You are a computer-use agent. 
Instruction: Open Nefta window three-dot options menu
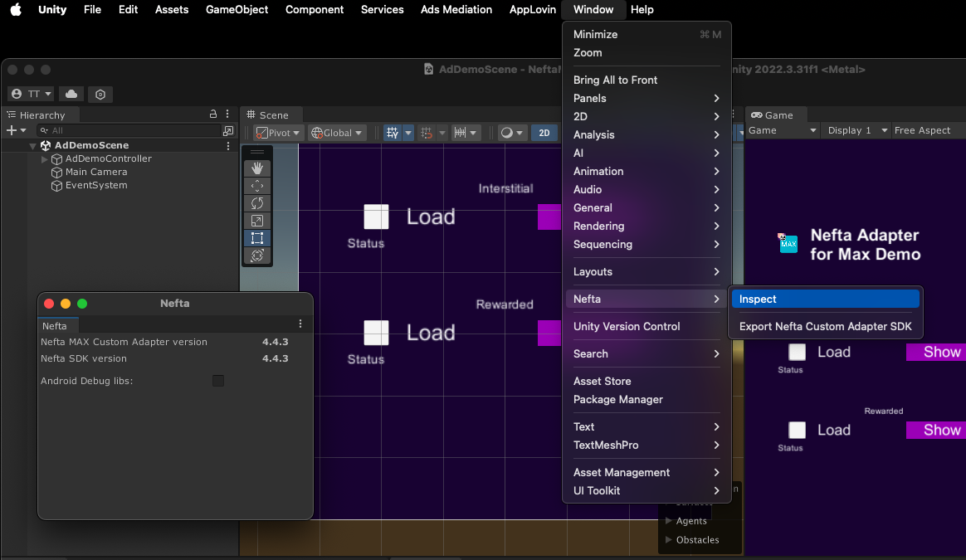(300, 324)
